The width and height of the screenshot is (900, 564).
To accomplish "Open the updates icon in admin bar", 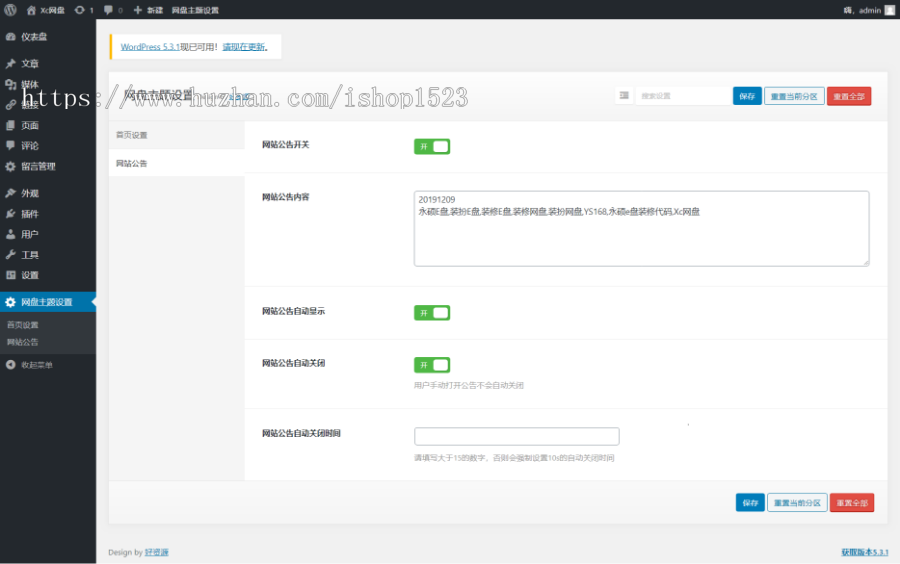I will point(80,10).
